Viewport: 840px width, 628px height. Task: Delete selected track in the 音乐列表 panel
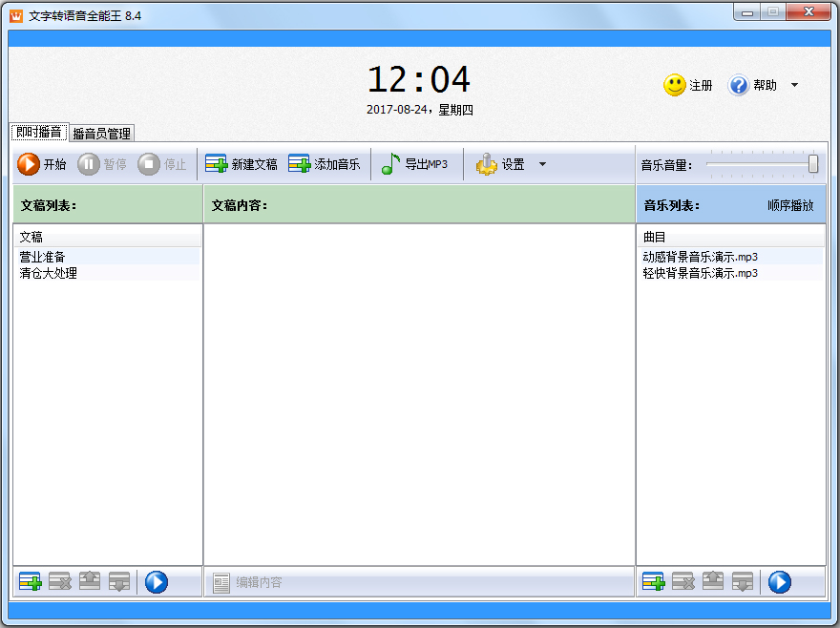[x=683, y=581]
